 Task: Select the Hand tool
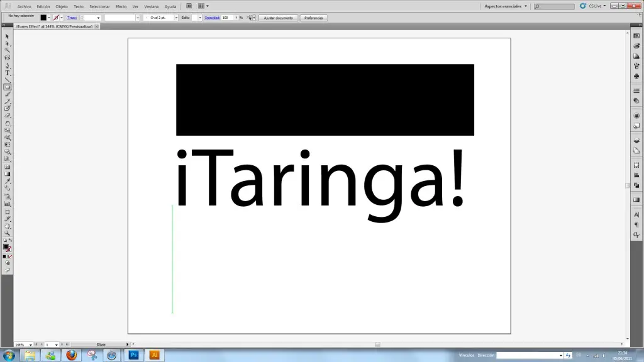8,226
